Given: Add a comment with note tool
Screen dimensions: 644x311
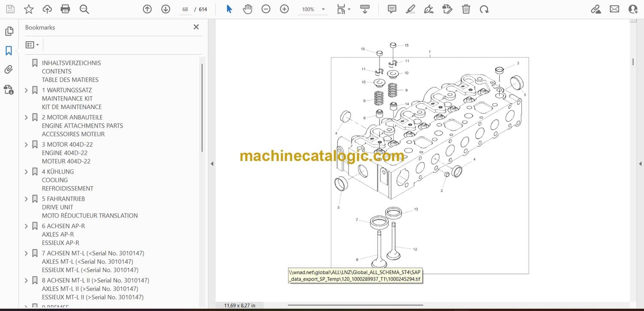Looking at the screenshot, I should [x=392, y=9].
